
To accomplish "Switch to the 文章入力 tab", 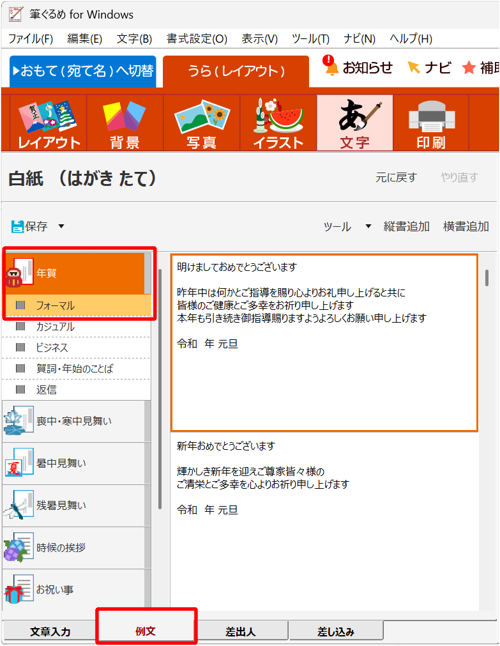I will 50,631.
